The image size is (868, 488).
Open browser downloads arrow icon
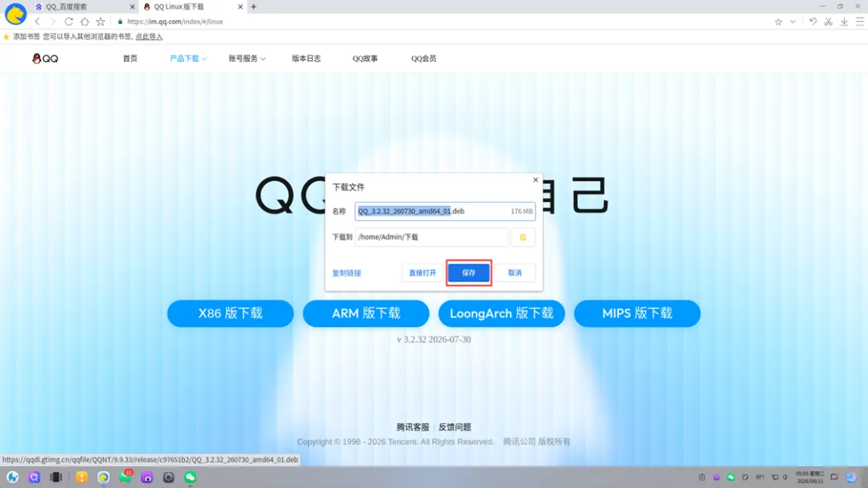[844, 22]
